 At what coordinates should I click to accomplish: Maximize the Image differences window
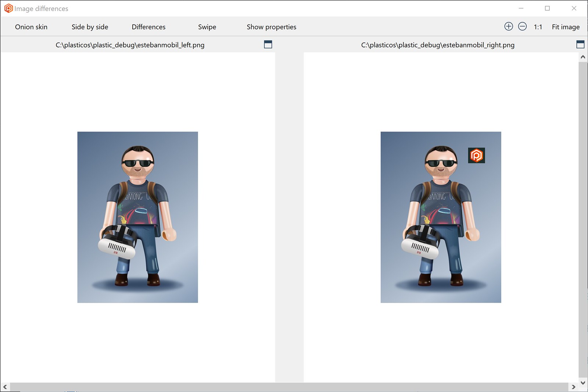547,8
